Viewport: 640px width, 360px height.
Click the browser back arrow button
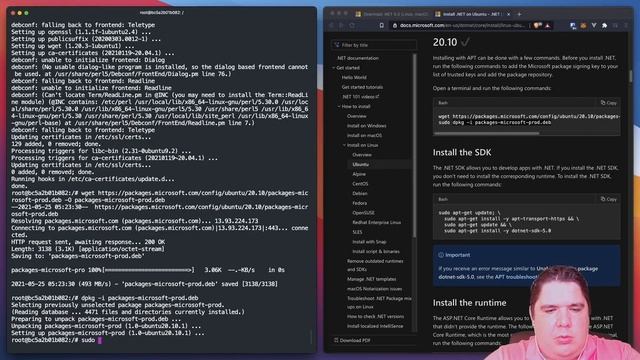point(331,25)
